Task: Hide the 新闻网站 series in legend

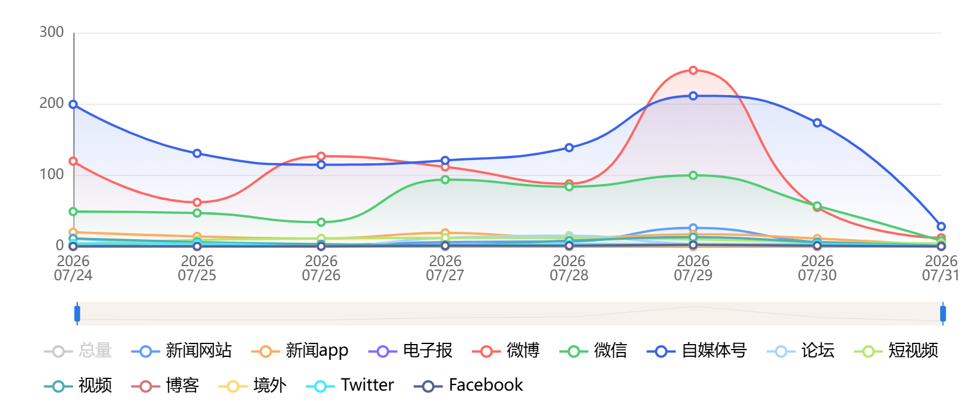Action: click(181, 351)
